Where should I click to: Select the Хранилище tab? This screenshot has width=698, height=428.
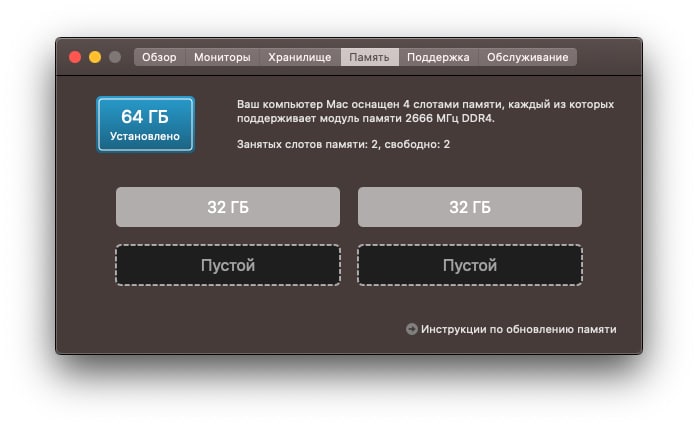point(300,57)
